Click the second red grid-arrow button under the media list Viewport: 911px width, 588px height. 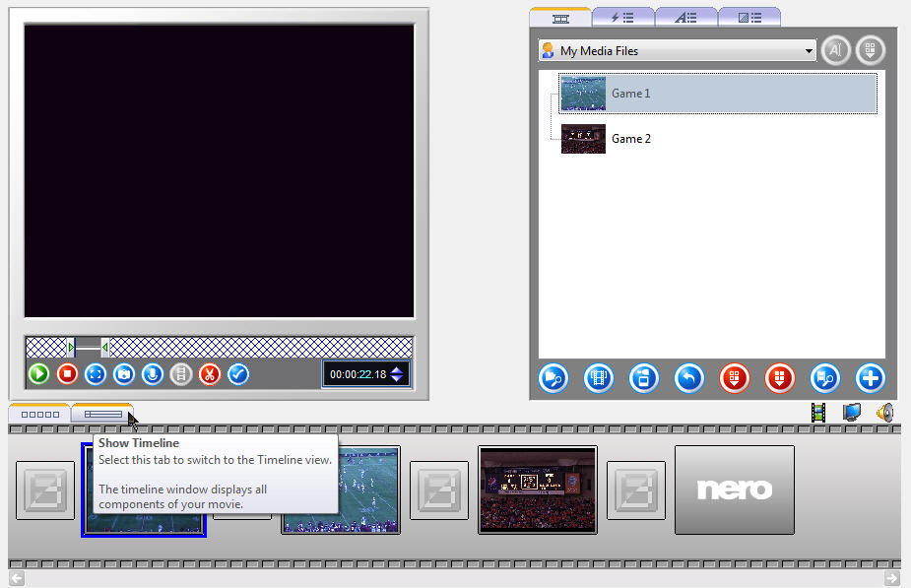780,379
